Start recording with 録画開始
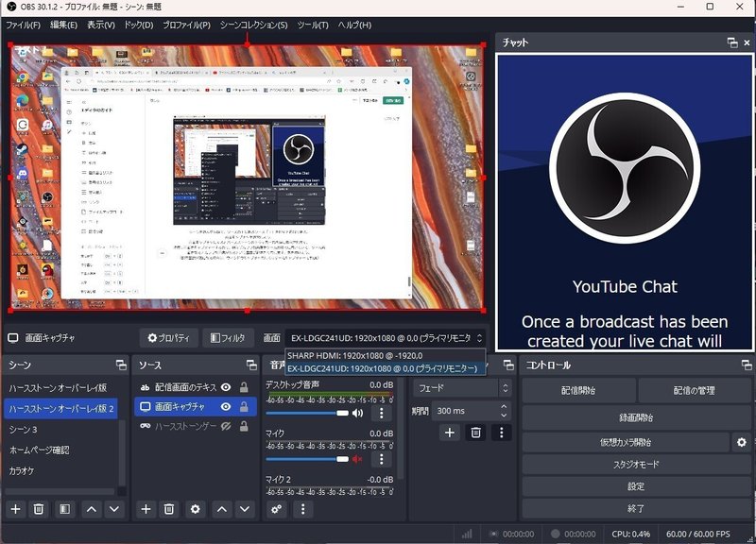Image resolution: width=756 pixels, height=544 pixels. click(636, 417)
